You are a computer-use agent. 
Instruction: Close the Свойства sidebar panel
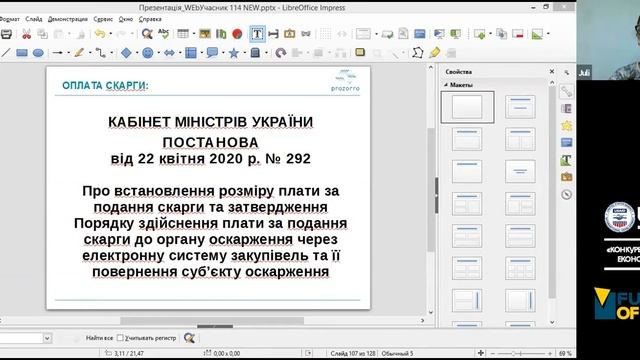(x=552, y=71)
